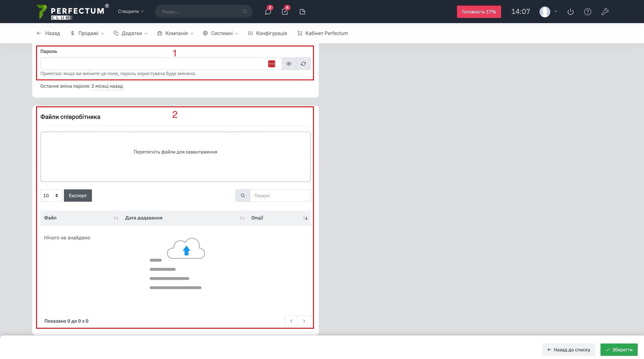Click the files table search magnifier
This screenshot has height=359, width=644.
point(243,195)
